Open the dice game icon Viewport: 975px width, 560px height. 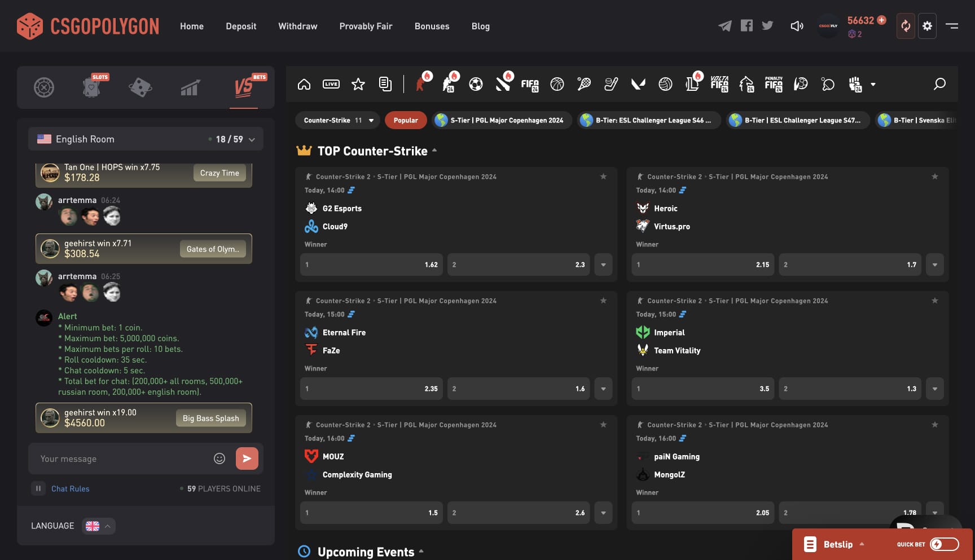[140, 87]
